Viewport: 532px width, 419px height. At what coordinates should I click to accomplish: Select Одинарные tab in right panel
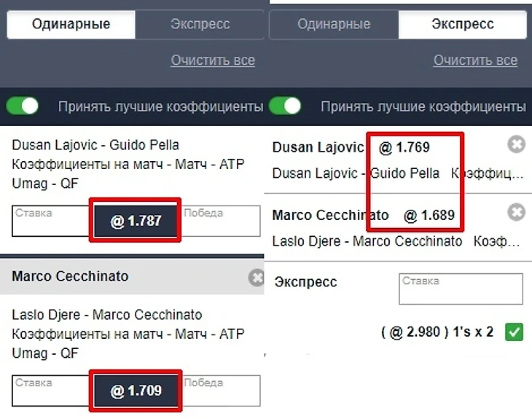(334, 24)
